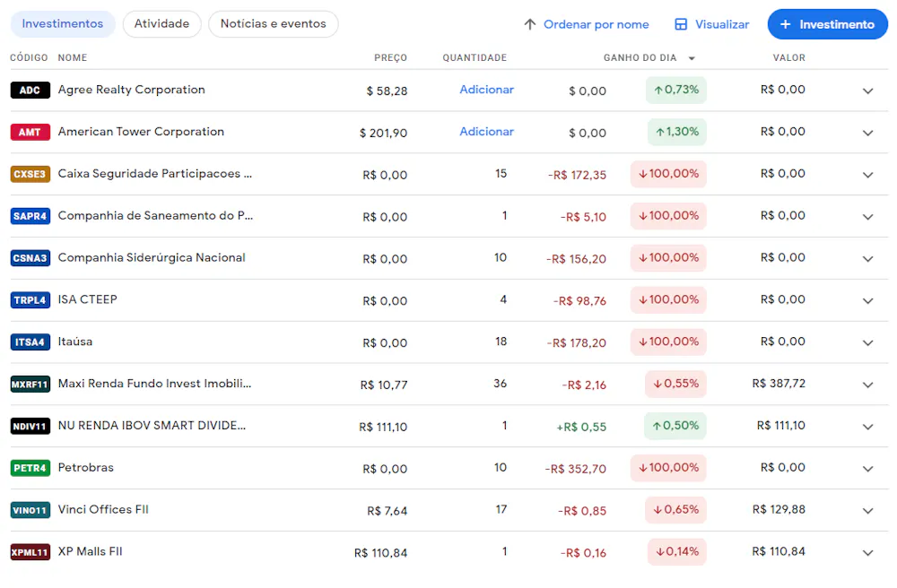Click the Companhia Siderúrgica Nacional name
Screen dimensions: 897x588
click(152, 257)
